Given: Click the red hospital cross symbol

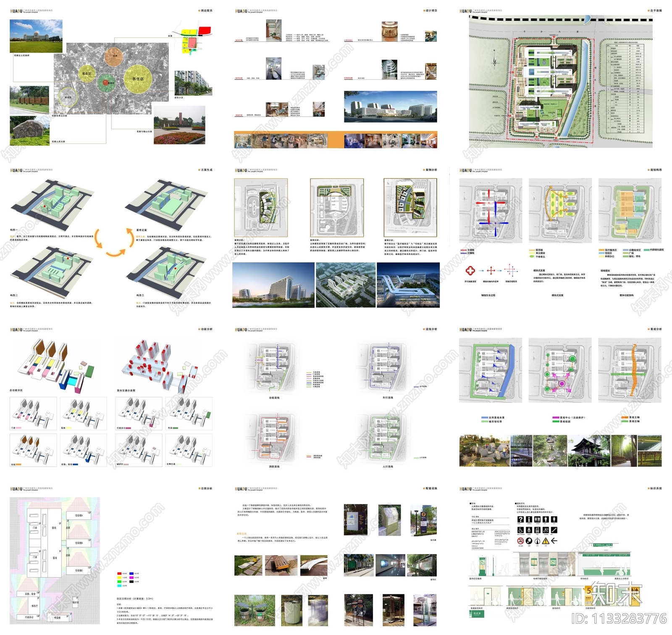Looking at the screenshot, I should [470, 270].
